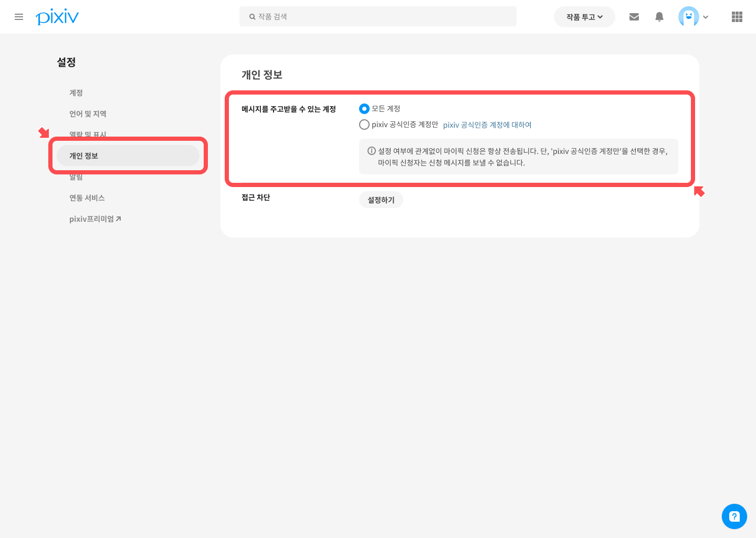This screenshot has height=538, width=756.
Task: Select the 개인 정보 sidebar item
Action: 128,156
